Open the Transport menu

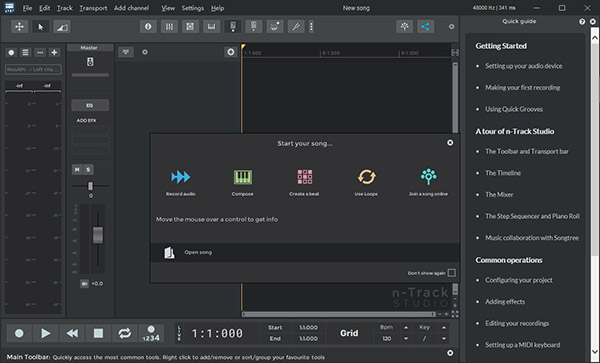click(93, 8)
